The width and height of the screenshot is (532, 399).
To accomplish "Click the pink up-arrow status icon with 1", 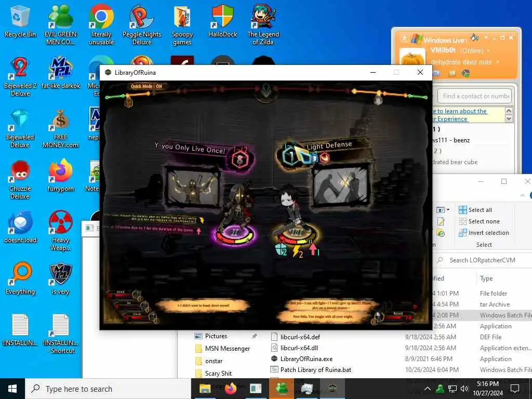I will [314, 250].
